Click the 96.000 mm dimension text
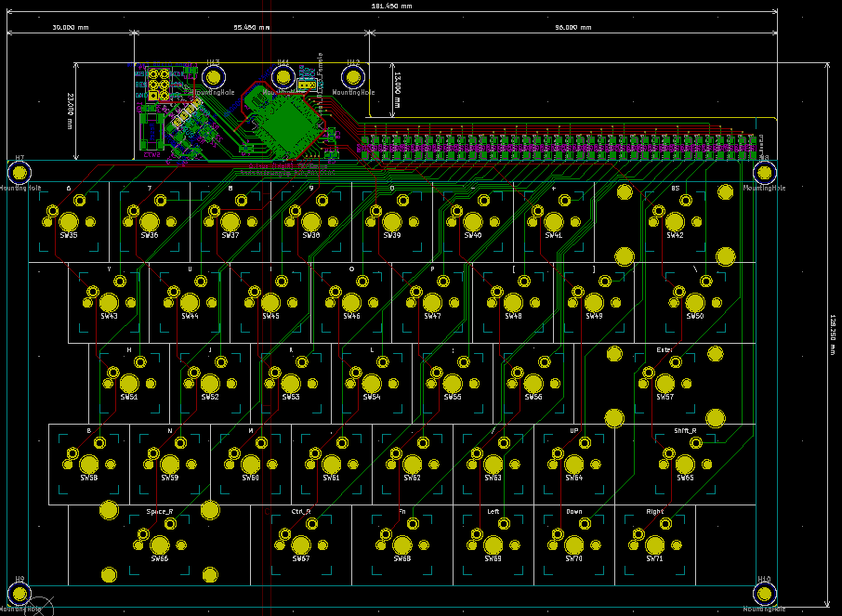Viewport: 842px width, 616px height. tap(573, 27)
